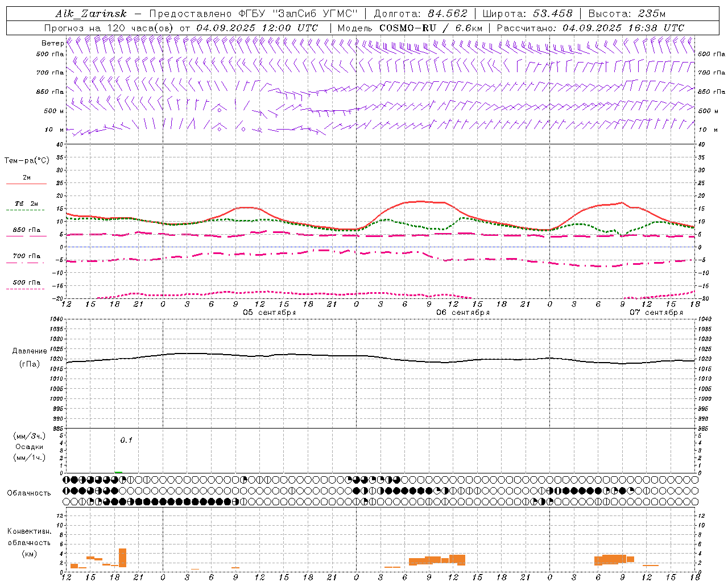Click the 05 сентября date label
The image size is (728, 582).
coord(270,313)
